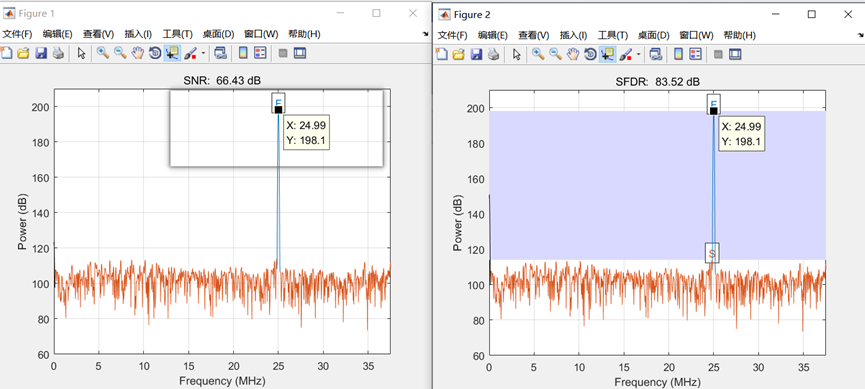Open the 窗口(W) menu in Figure 2
Screen dimensions: 865x389
point(696,35)
